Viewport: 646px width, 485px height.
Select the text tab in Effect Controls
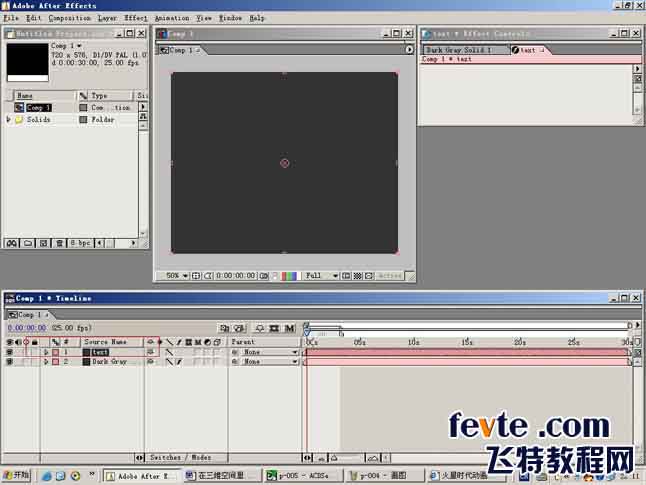[x=528, y=50]
